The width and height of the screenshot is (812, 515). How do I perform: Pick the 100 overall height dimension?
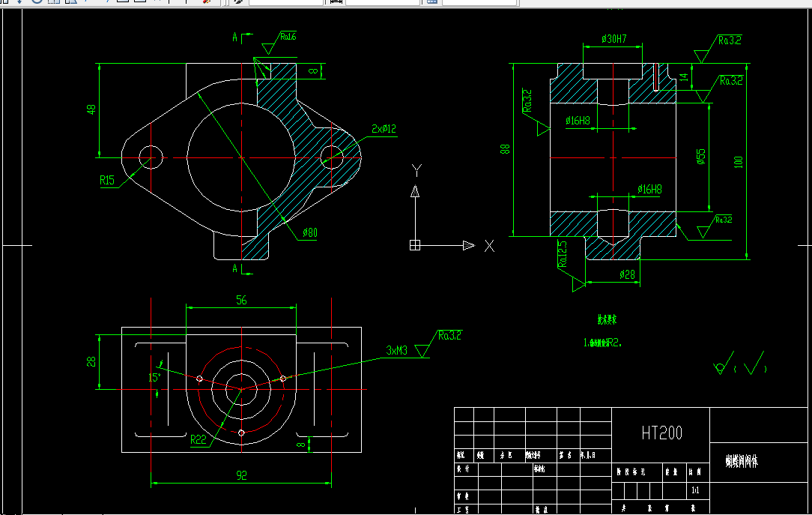click(x=739, y=162)
